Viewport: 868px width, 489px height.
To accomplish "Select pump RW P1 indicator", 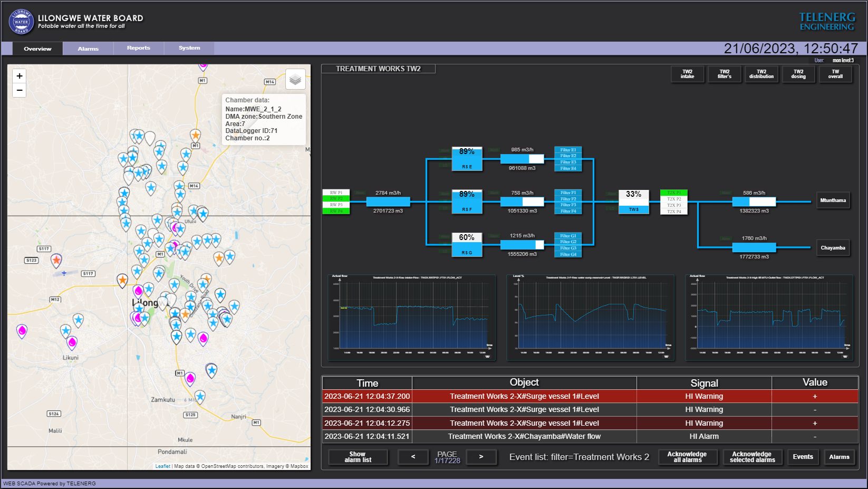I will [x=336, y=193].
